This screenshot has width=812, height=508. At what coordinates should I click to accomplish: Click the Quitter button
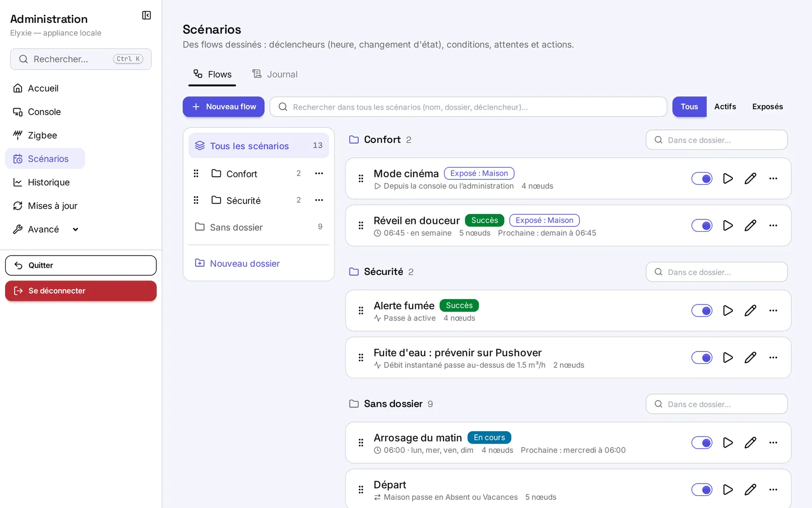(x=81, y=265)
